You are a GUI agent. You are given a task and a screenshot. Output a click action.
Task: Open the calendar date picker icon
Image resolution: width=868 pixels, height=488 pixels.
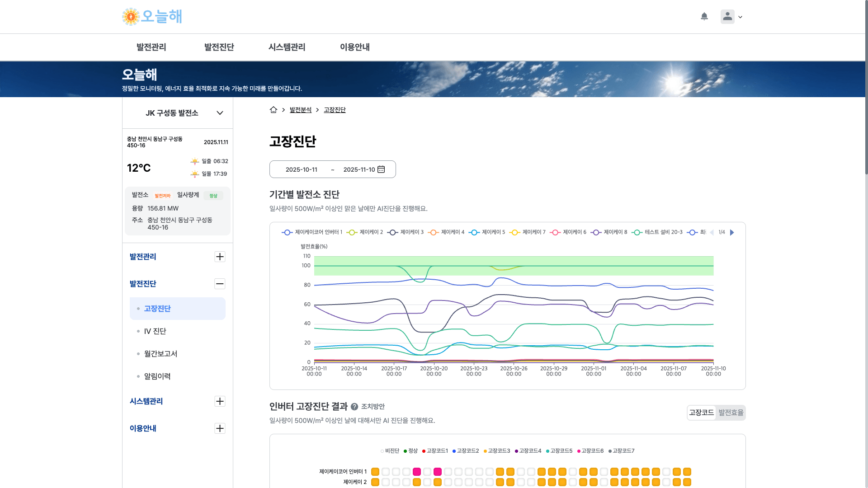click(381, 169)
